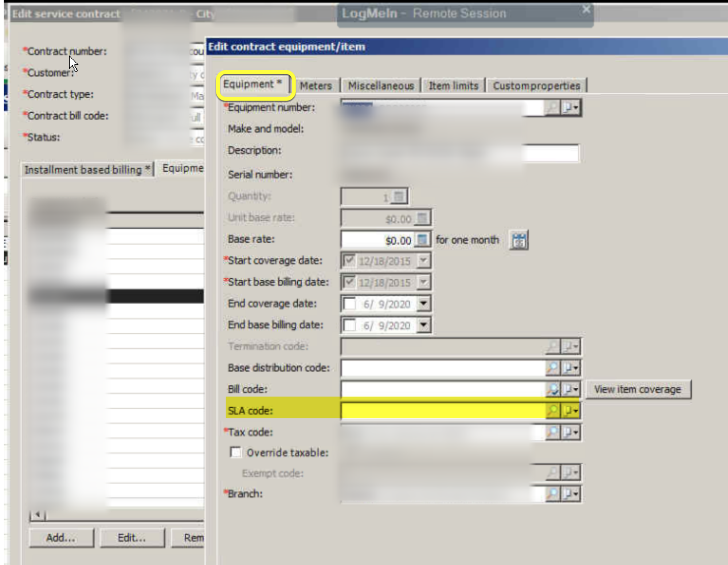Click Bill code search magnifier icon

coord(552,389)
